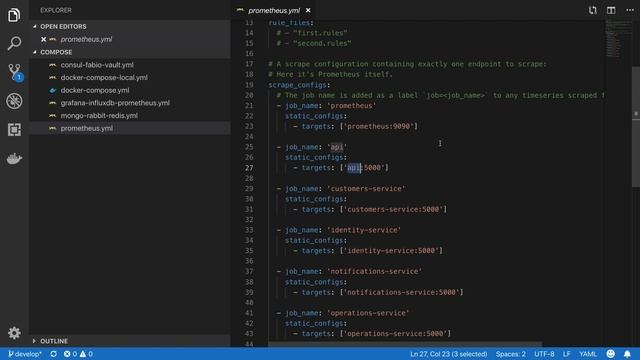Screen dimensions: 640x360
Task: Open the errors and warnings count
Action: click(78, 354)
